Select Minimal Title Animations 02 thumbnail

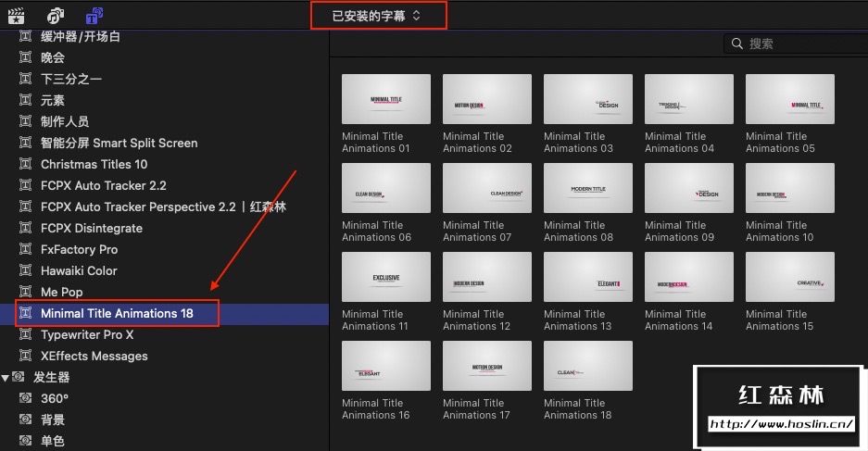tap(487, 99)
